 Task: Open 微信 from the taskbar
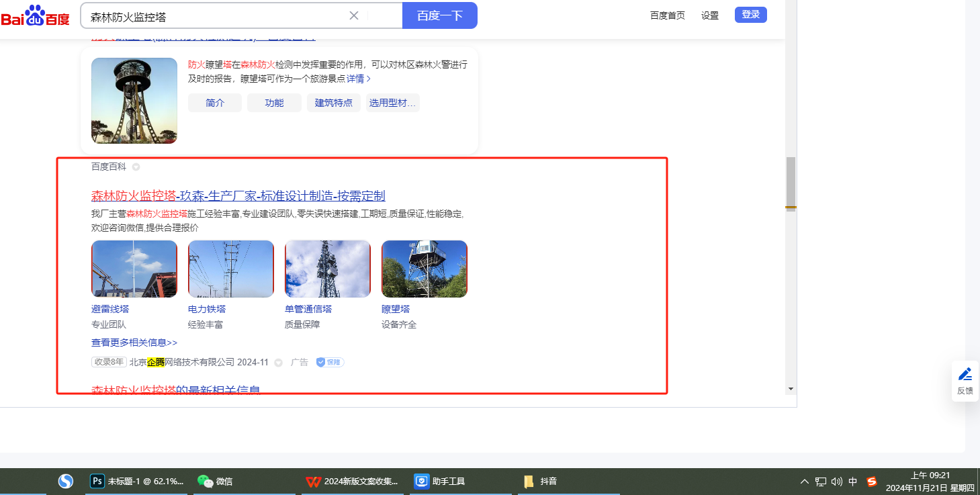point(215,482)
